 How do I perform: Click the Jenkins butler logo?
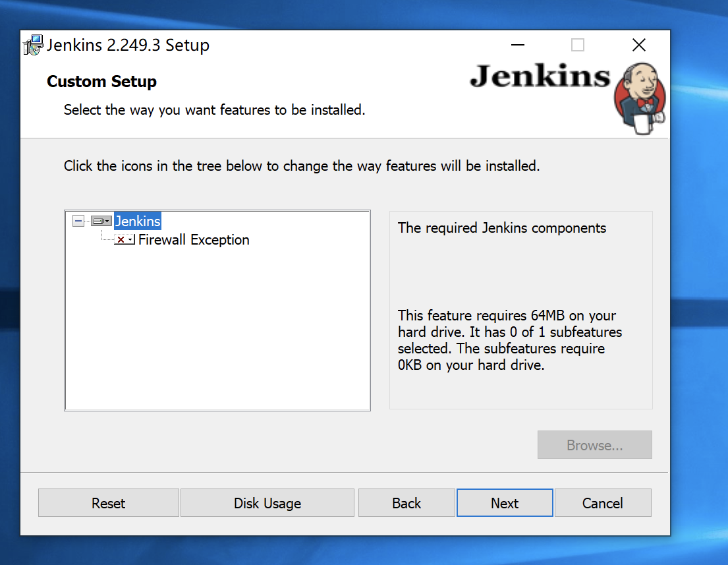[640, 98]
